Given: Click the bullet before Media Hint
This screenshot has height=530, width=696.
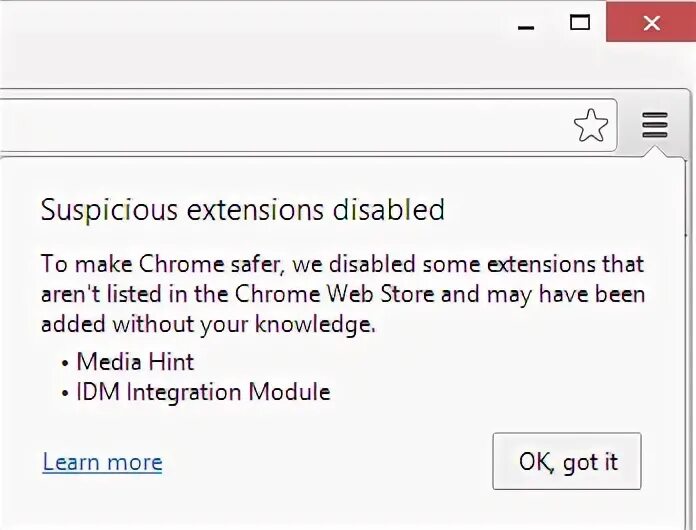Looking at the screenshot, I should coord(65,362).
